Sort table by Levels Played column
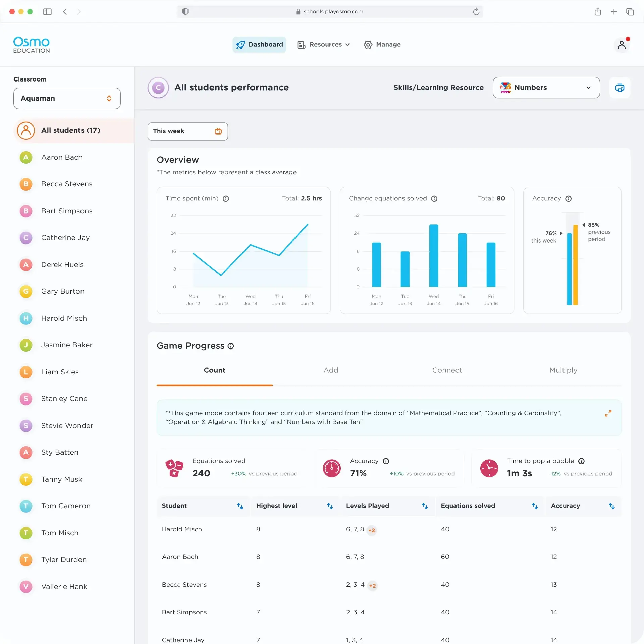 click(425, 506)
